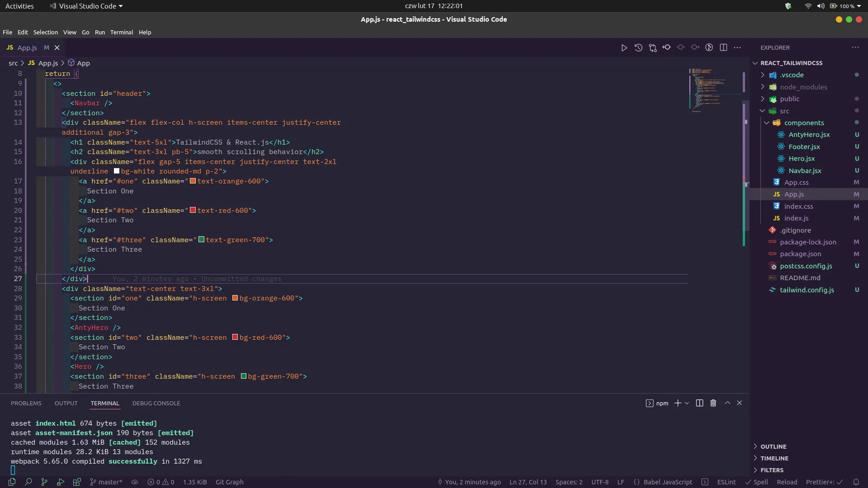Open Search from status bar icon
The height and width of the screenshot is (488, 868).
point(28,482)
